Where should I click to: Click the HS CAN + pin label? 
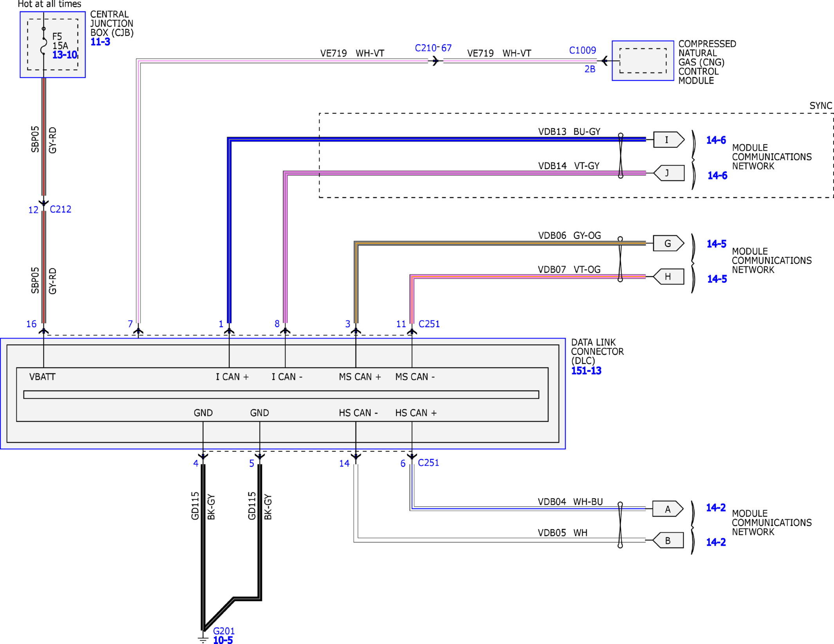pyautogui.click(x=415, y=413)
